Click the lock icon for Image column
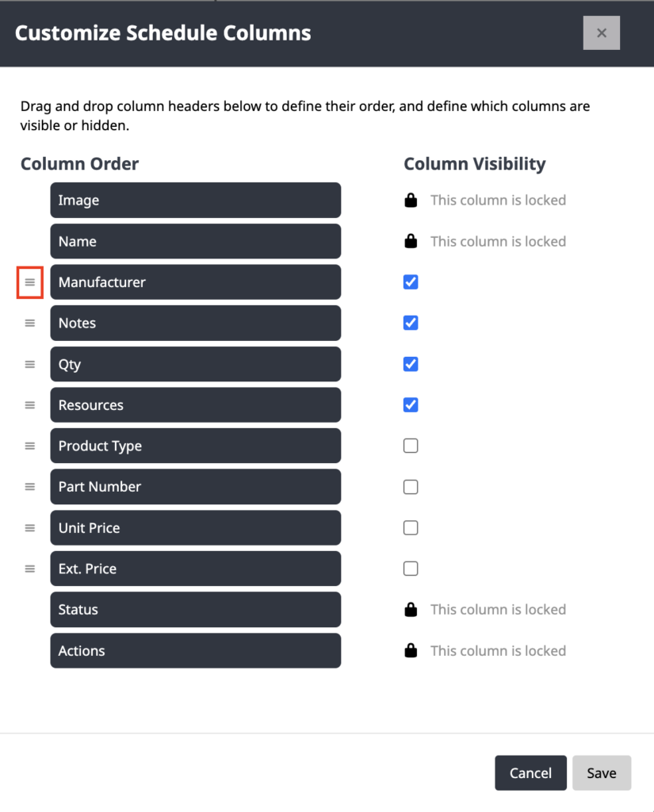The width and height of the screenshot is (654, 812). click(411, 200)
